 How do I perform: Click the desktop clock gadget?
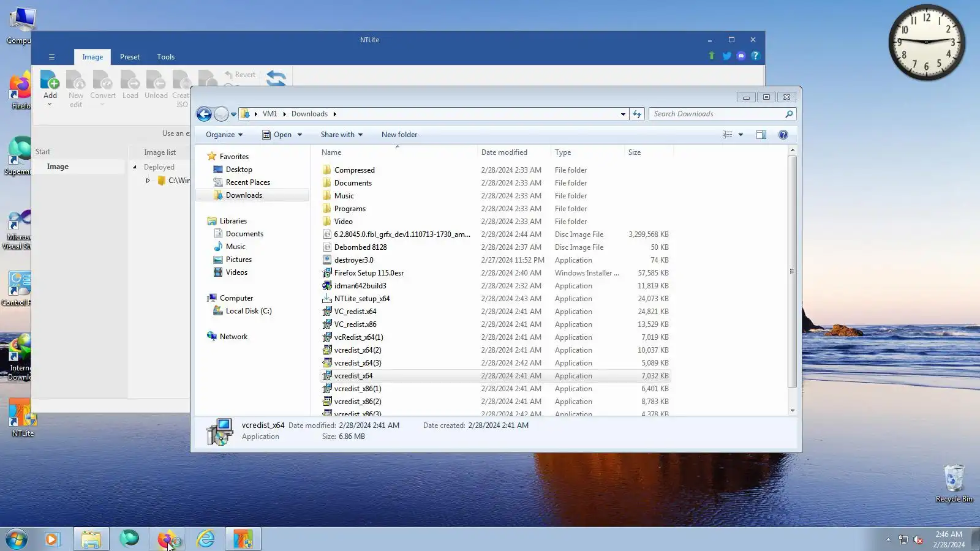926,42
